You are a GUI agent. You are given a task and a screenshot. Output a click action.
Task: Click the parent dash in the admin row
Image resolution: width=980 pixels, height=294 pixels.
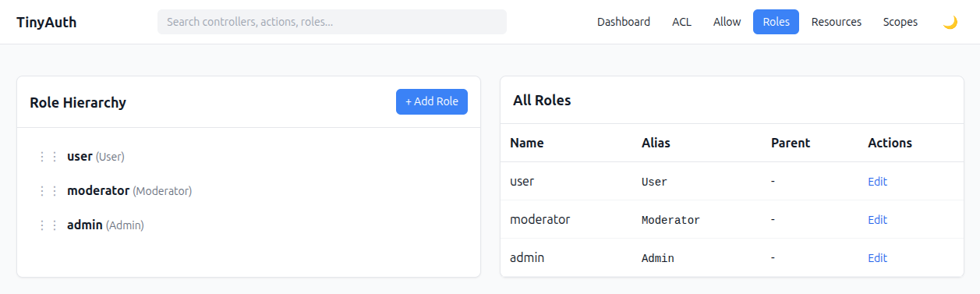click(x=773, y=257)
